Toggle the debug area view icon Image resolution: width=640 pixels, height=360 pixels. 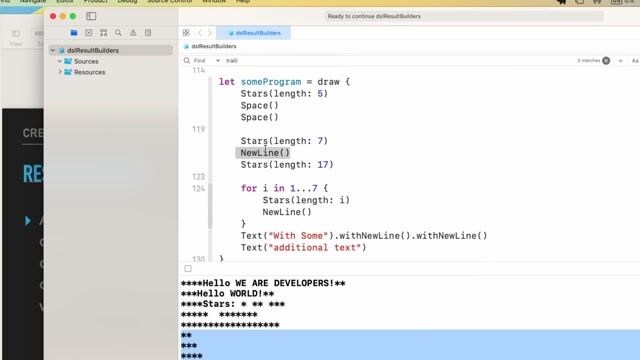coord(188,269)
